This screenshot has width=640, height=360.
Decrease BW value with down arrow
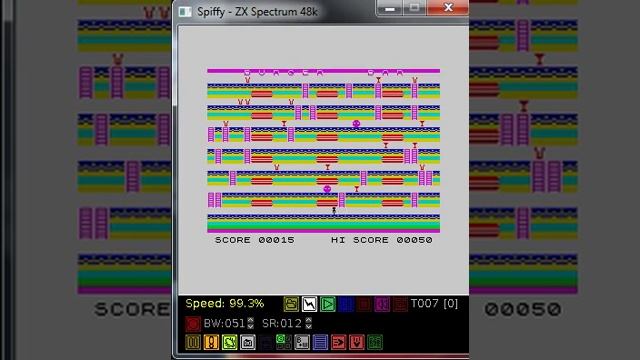tap(251, 327)
